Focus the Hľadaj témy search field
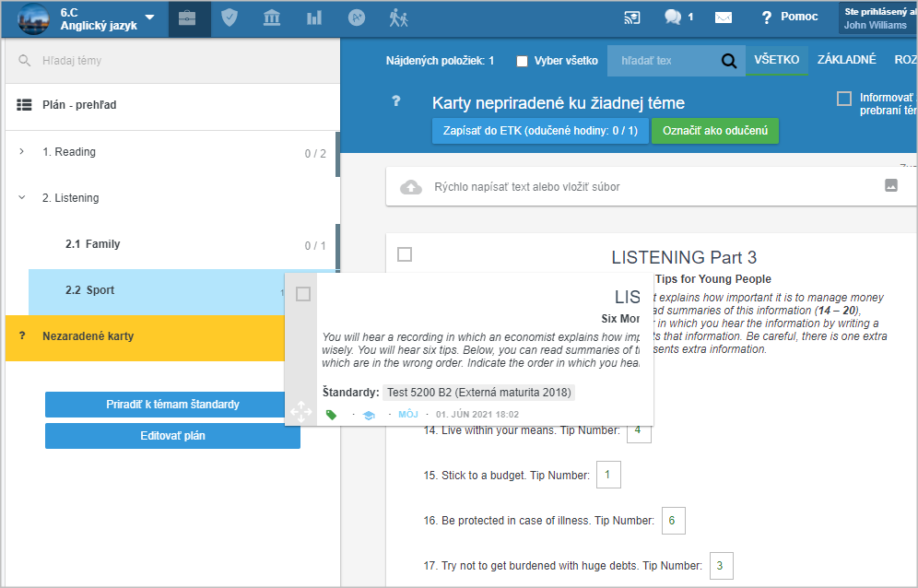Image resolution: width=918 pixels, height=588 pixels. tap(172, 60)
